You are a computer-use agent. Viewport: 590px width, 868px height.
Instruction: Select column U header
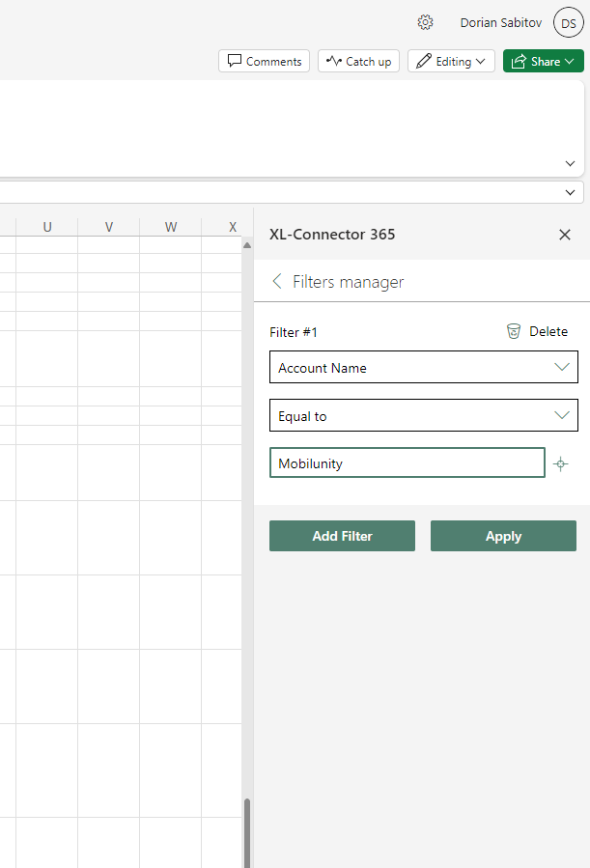[47, 227]
